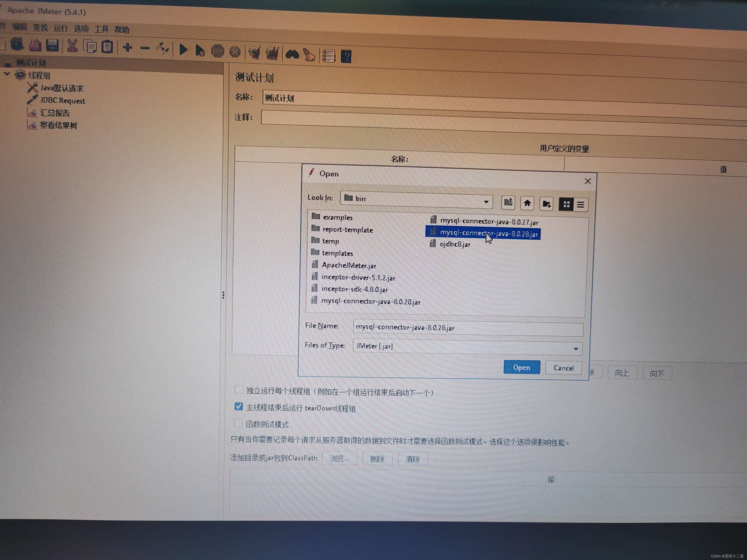Open the Files of Type dropdown
Screen dimensions: 747x560
[x=575, y=349]
